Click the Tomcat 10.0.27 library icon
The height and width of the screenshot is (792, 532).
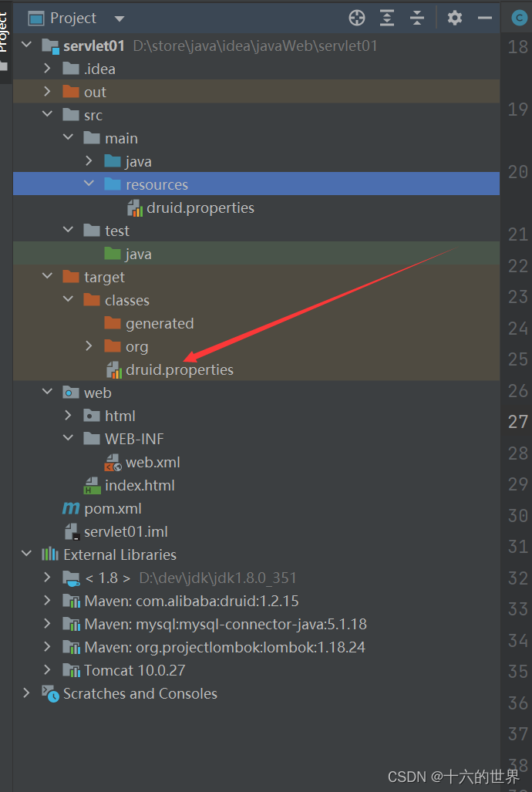(71, 671)
